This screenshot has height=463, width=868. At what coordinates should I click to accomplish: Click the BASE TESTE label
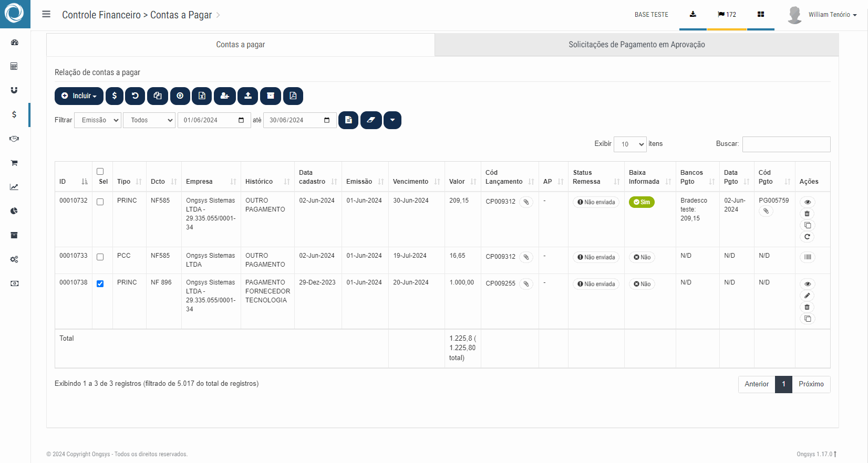coord(651,15)
